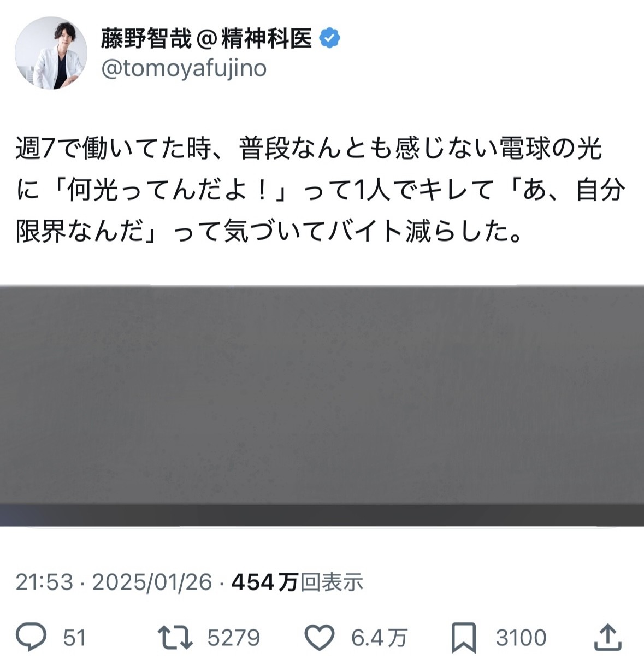Bookmark the post using the bookmark icon

click(x=464, y=638)
